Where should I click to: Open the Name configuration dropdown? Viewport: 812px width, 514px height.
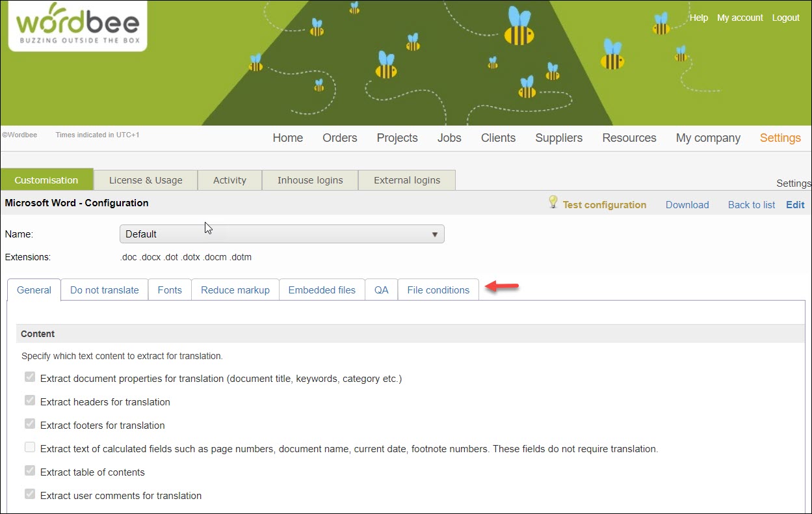282,234
